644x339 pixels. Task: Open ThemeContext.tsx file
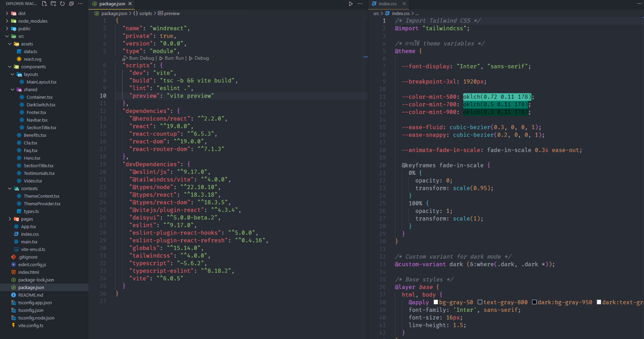click(x=42, y=196)
